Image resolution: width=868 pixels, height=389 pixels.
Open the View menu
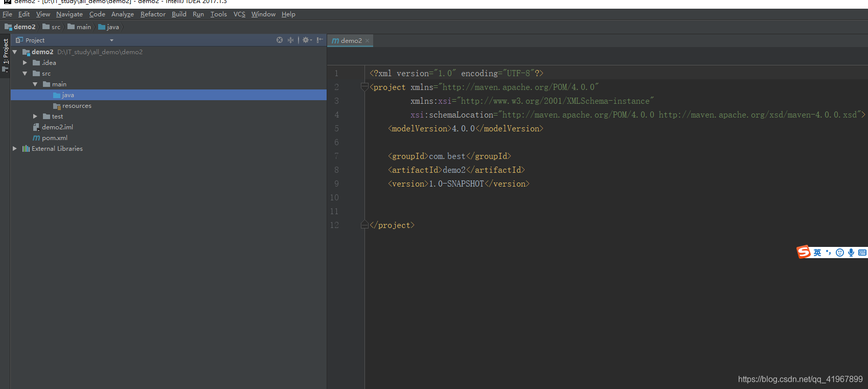43,14
